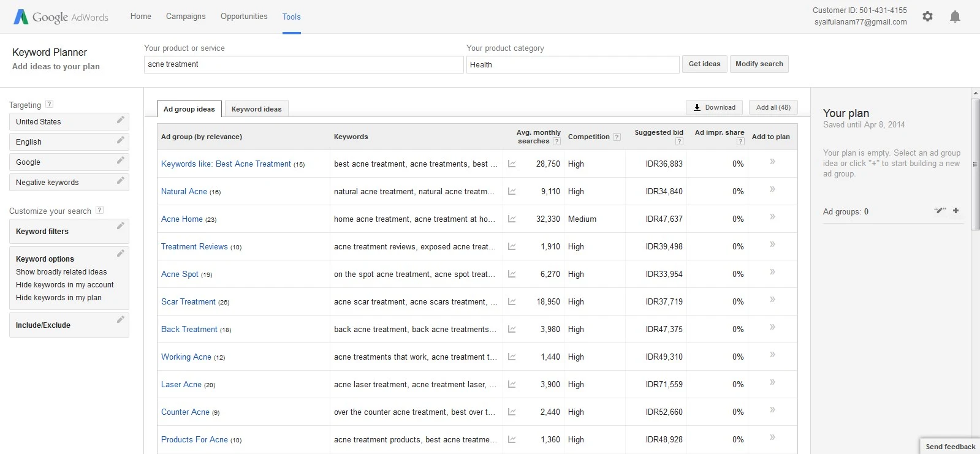980x454 pixels.
Task: Show trend chart for Working Acne row
Action: click(x=512, y=357)
